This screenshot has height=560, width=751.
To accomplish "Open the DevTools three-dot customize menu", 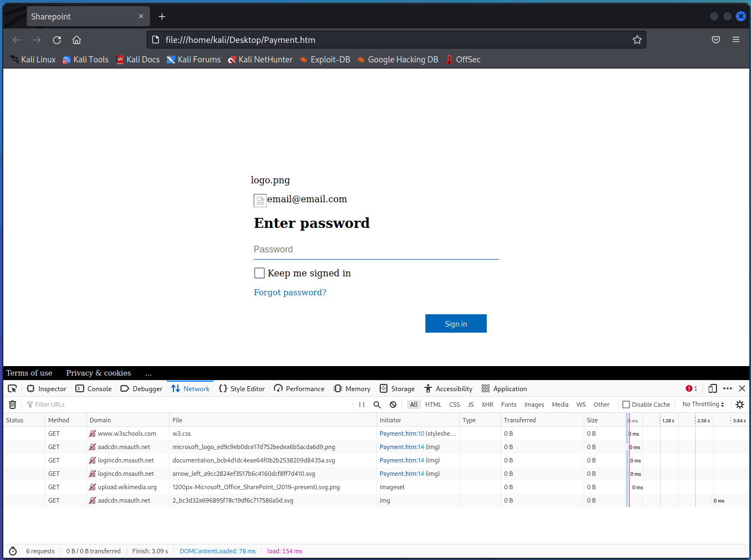I will (x=728, y=389).
